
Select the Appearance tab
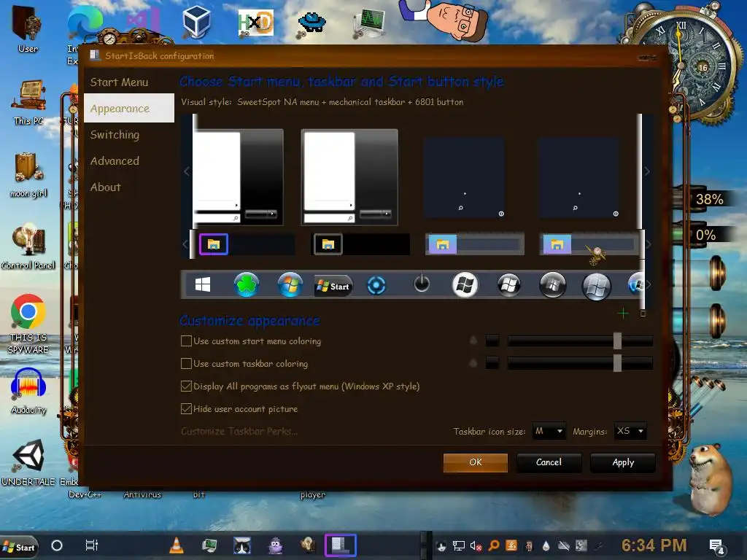click(129, 108)
